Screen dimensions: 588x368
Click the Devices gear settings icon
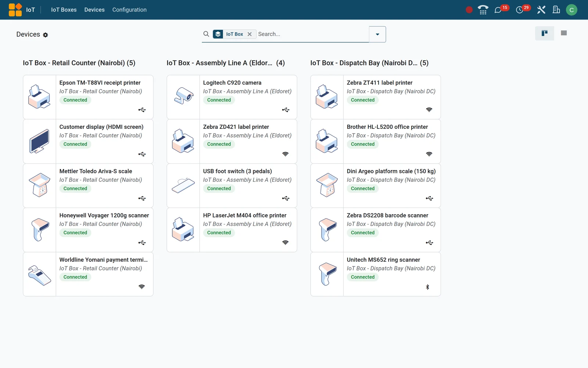click(x=46, y=35)
